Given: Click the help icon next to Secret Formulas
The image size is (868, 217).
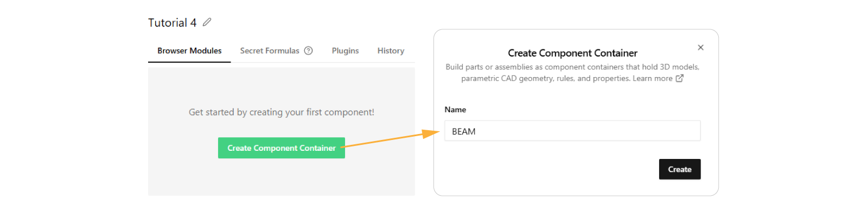Looking at the screenshot, I should tap(308, 50).
